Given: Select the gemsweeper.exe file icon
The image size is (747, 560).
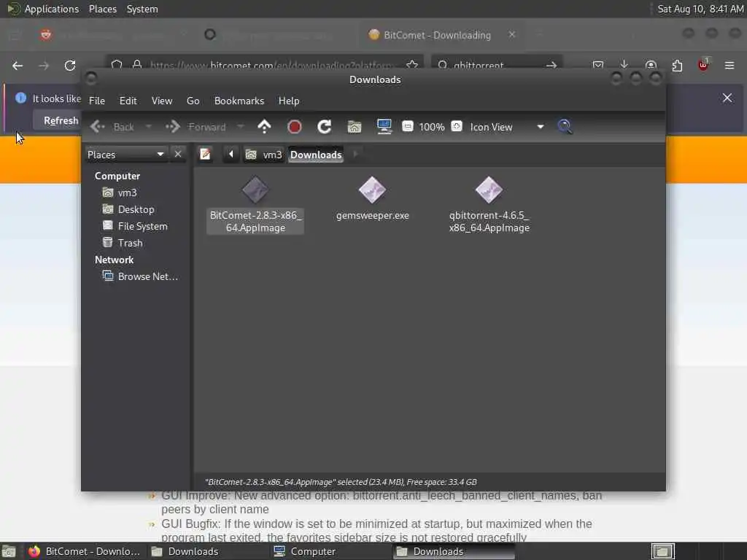Looking at the screenshot, I should 372,190.
